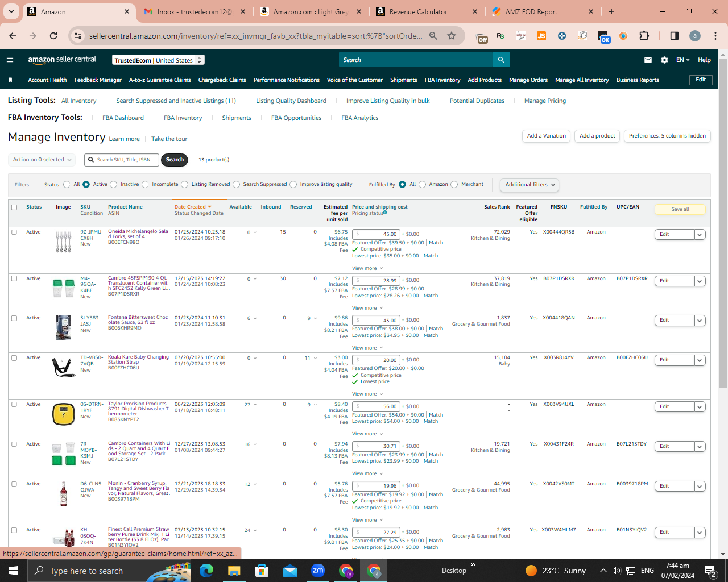Open the TrustedEcom United States account switcher
728x582 pixels.
tap(158, 60)
